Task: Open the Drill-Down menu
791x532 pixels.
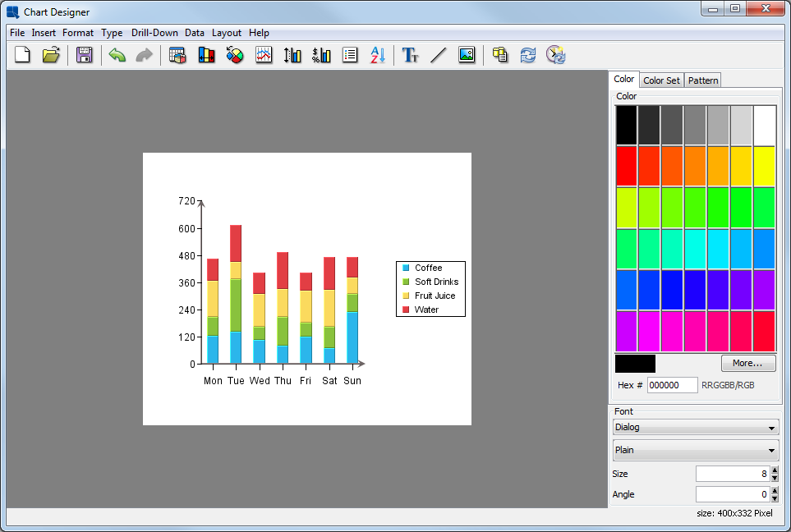Action: coord(155,33)
